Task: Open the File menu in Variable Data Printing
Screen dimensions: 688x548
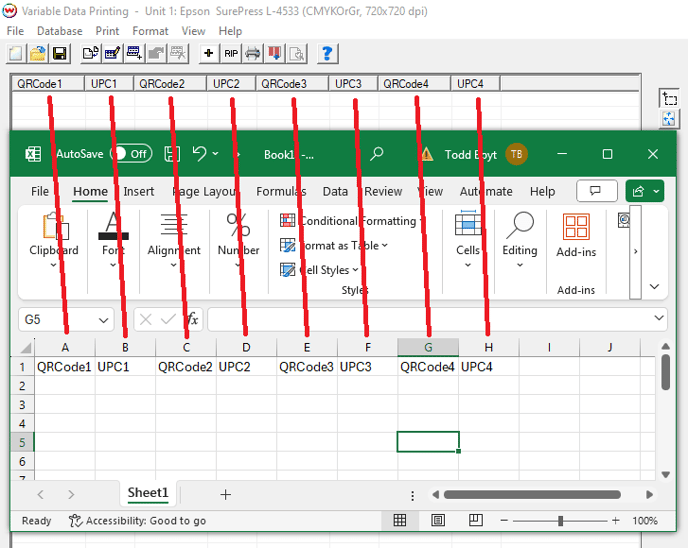Action: (15, 31)
